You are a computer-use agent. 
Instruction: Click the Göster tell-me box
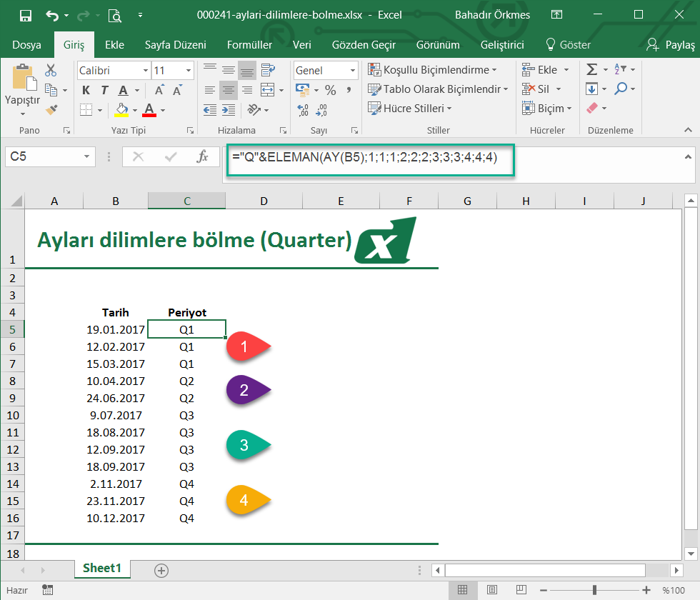(569, 45)
